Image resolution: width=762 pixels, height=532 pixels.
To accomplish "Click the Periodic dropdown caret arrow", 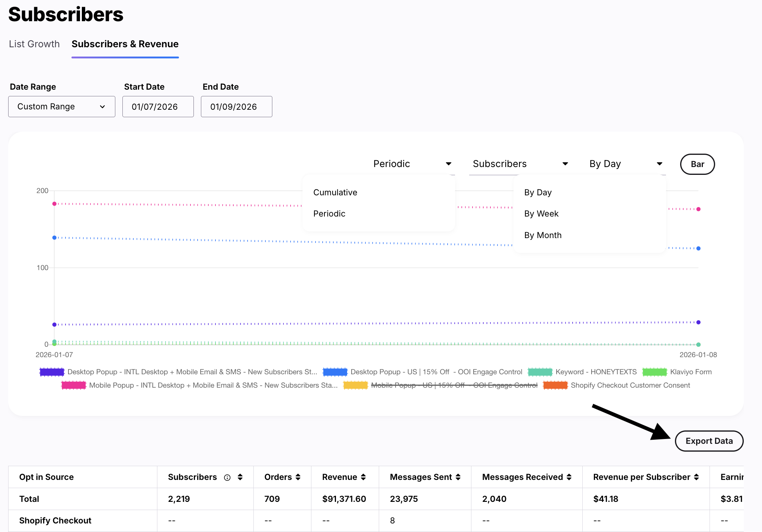I will point(448,164).
